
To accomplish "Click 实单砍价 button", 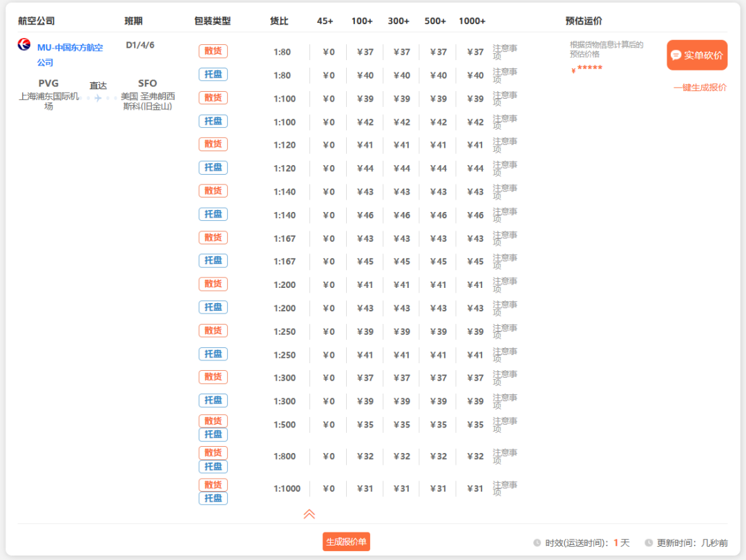I will point(697,55).
